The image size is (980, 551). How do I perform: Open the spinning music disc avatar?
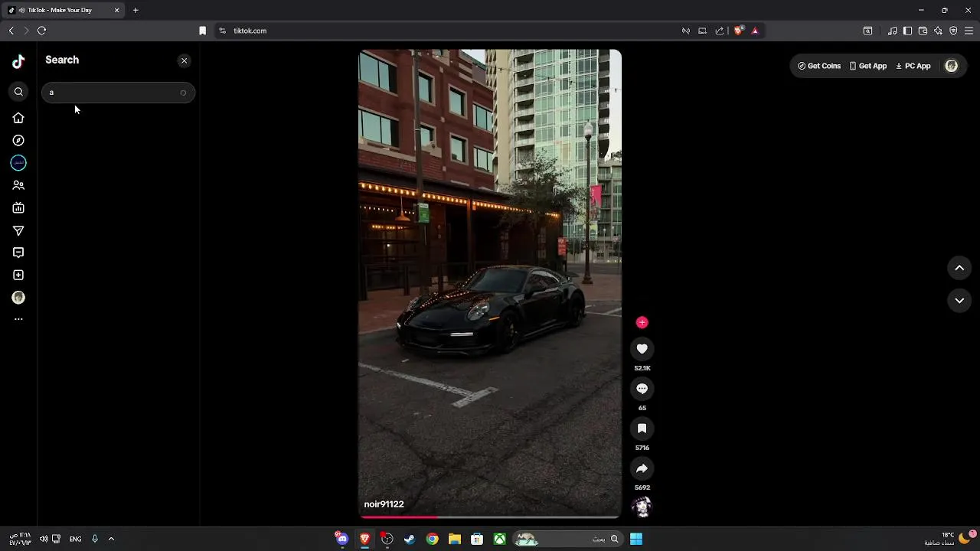(x=642, y=507)
